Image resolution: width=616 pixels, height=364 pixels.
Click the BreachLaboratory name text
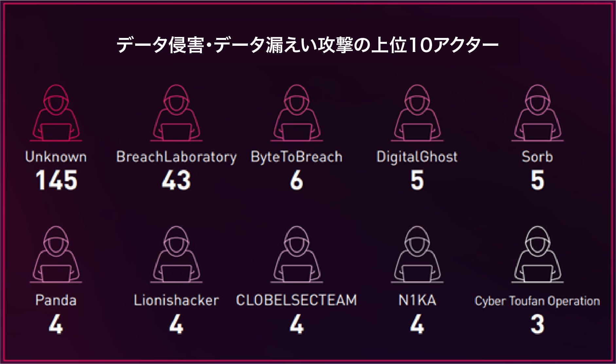coord(176,157)
